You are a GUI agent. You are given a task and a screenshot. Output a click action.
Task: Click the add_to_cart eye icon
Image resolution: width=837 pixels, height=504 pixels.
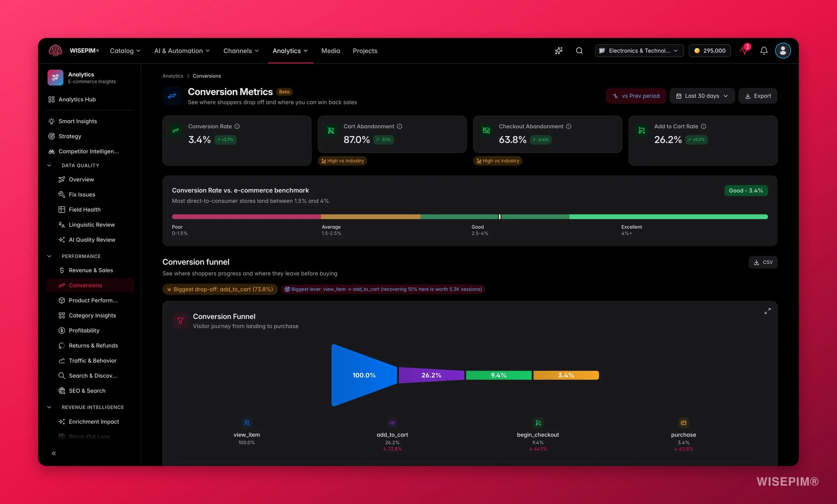pyautogui.click(x=392, y=423)
